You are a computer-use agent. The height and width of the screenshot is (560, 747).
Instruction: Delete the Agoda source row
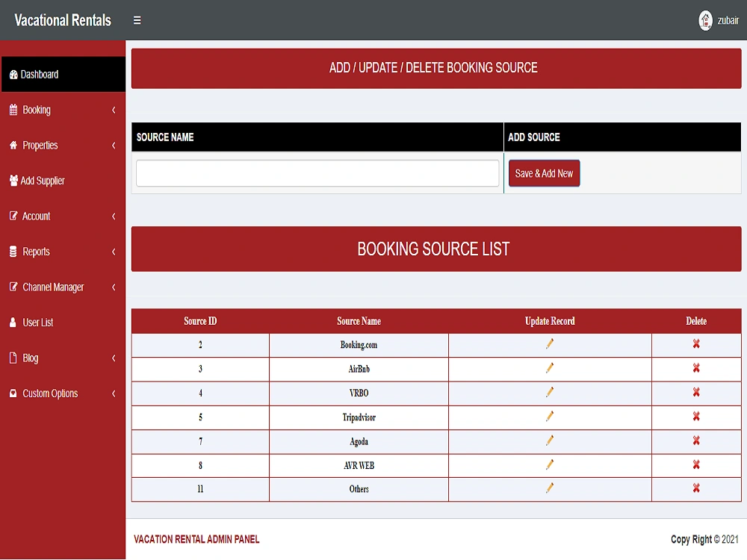(x=696, y=441)
